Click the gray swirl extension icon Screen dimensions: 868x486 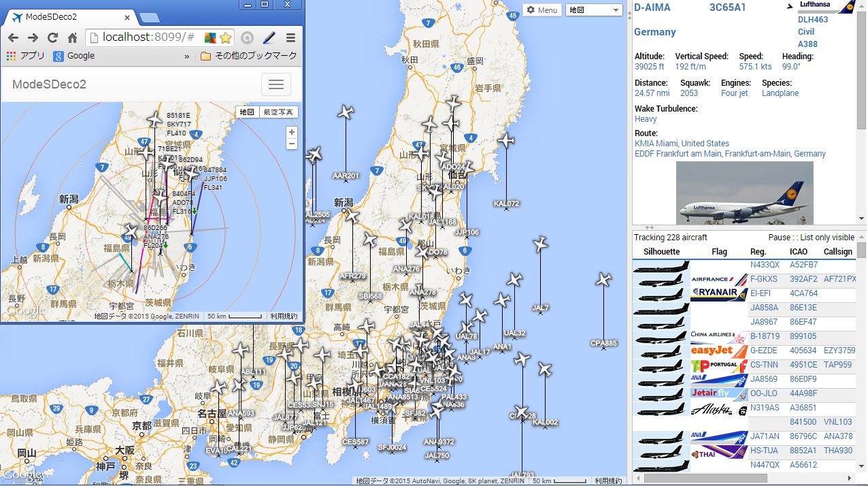(248, 37)
